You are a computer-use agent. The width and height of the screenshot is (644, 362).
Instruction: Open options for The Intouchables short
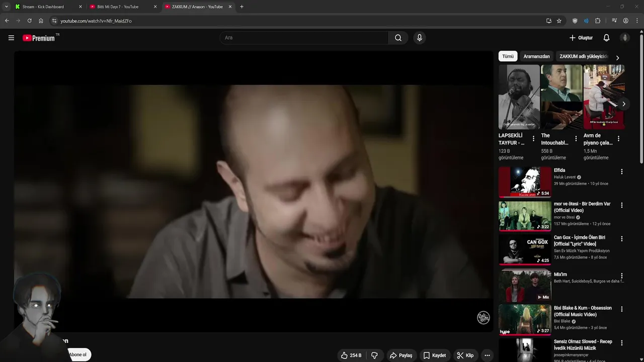coord(576,139)
